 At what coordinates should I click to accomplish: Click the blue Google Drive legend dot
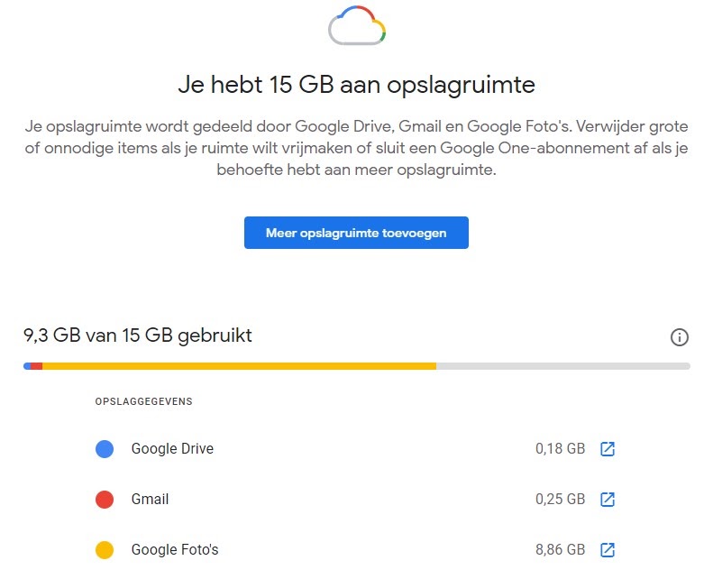105,449
